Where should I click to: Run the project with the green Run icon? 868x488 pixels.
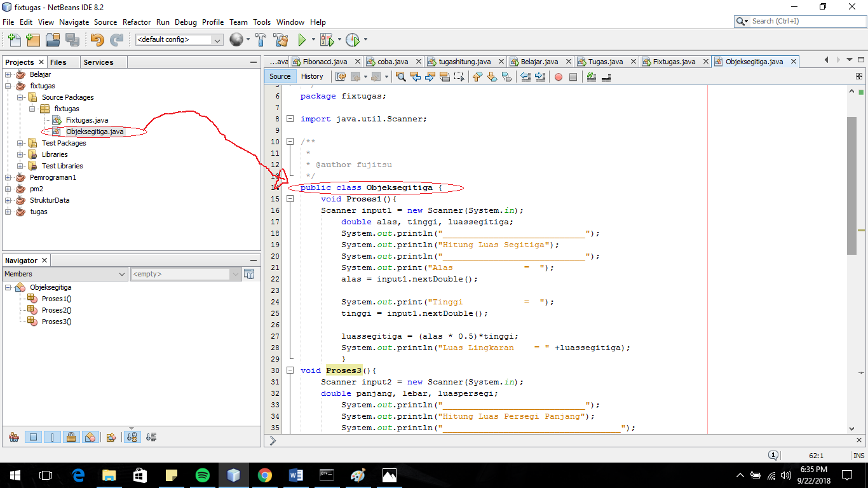[x=302, y=39]
